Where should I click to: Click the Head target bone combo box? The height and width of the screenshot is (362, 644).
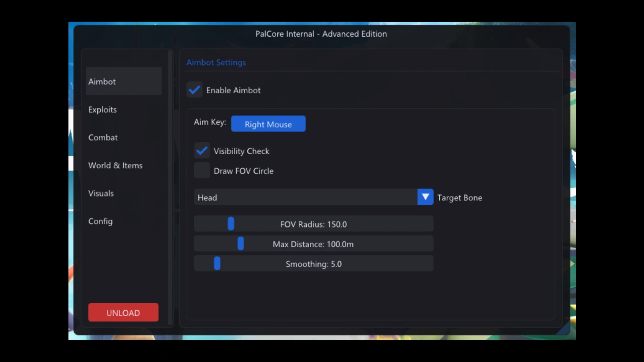pos(313,197)
